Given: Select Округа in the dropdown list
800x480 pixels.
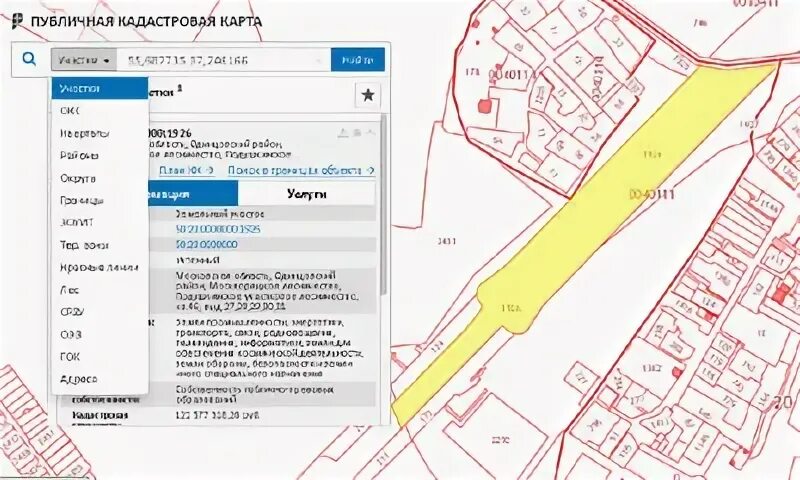Looking at the screenshot, I should click(100, 178).
